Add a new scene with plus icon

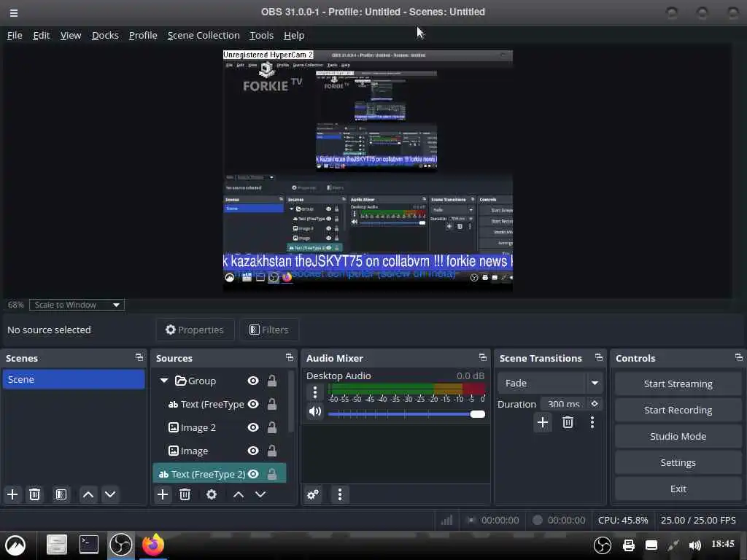(x=12, y=494)
